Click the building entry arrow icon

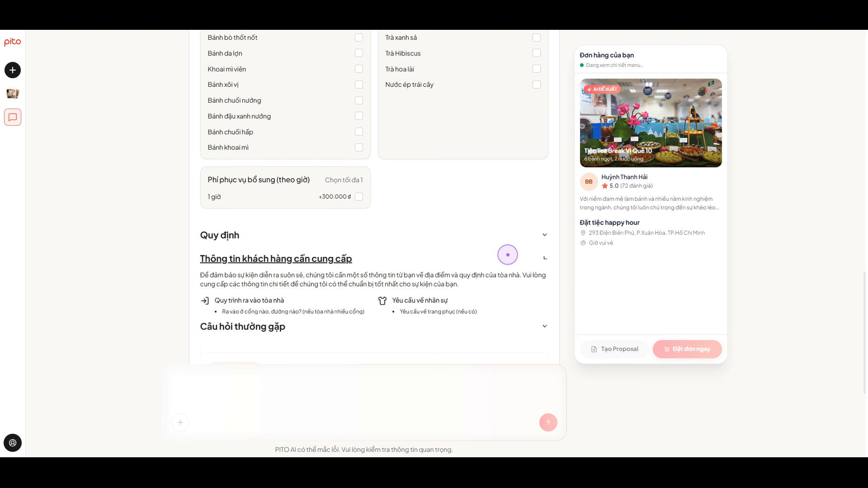[205, 300]
